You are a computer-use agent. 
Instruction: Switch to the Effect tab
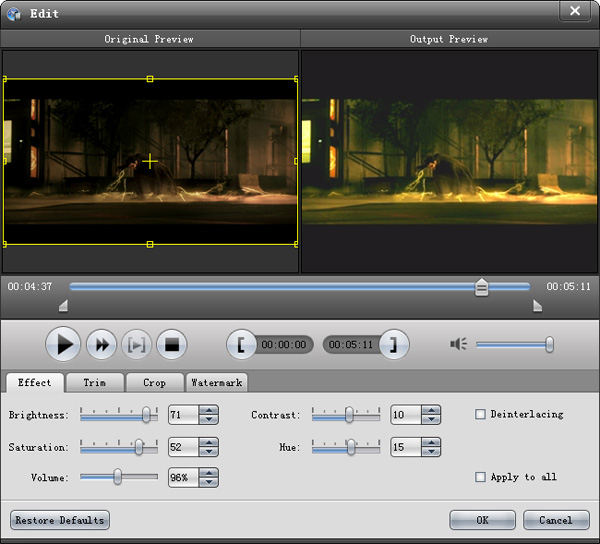click(35, 383)
